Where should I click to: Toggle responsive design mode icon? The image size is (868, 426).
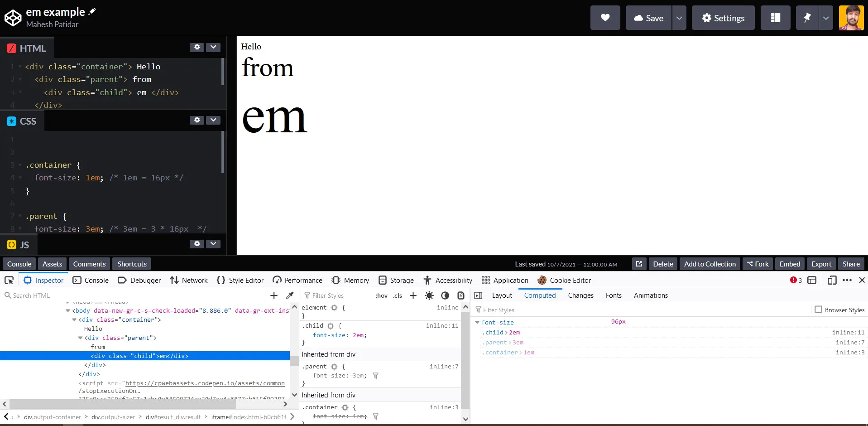pos(832,281)
